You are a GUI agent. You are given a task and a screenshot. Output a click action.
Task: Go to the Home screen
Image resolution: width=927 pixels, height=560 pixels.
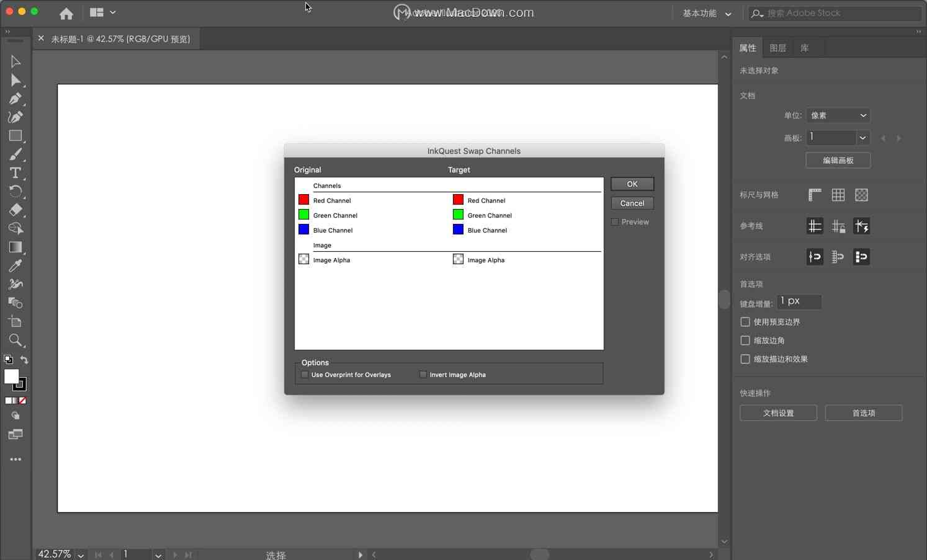[66, 13]
